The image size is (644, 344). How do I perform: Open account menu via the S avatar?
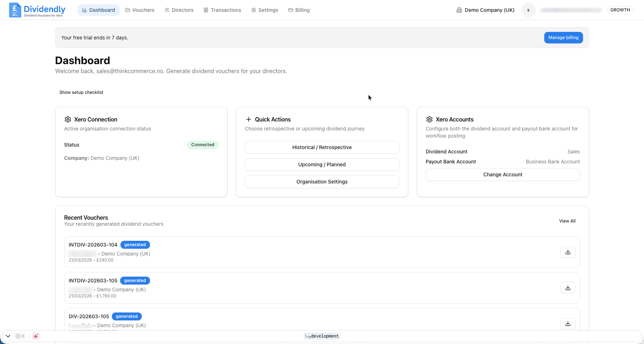[528, 10]
